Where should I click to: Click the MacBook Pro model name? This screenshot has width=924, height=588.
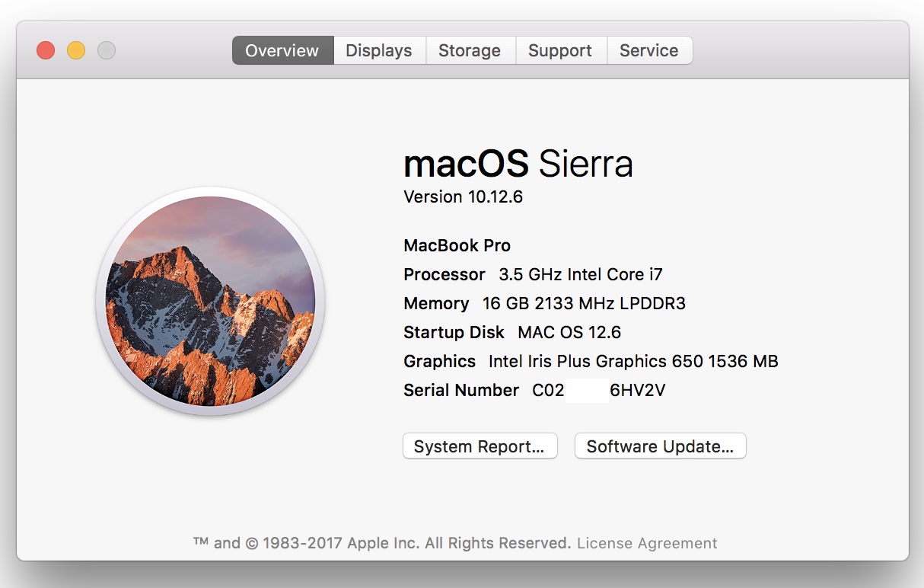pyautogui.click(x=457, y=245)
